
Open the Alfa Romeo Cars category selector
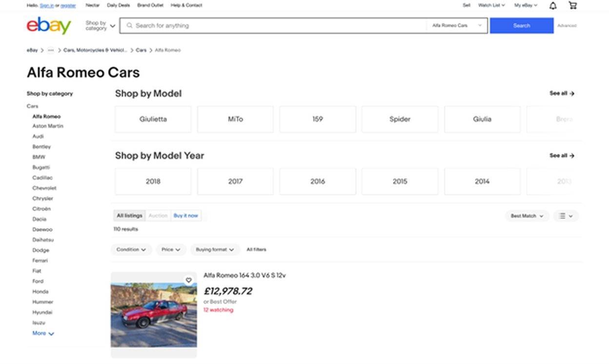click(x=457, y=25)
